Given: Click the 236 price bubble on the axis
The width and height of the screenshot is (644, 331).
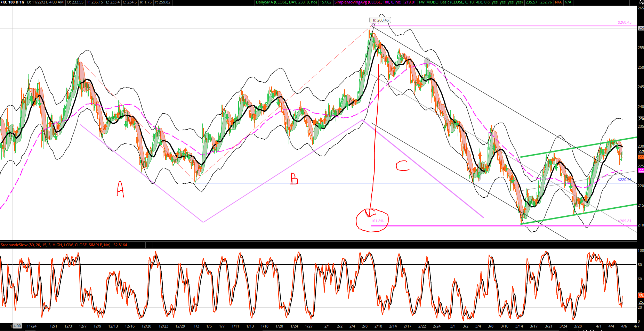Looking at the screenshot, I should pos(641,119).
